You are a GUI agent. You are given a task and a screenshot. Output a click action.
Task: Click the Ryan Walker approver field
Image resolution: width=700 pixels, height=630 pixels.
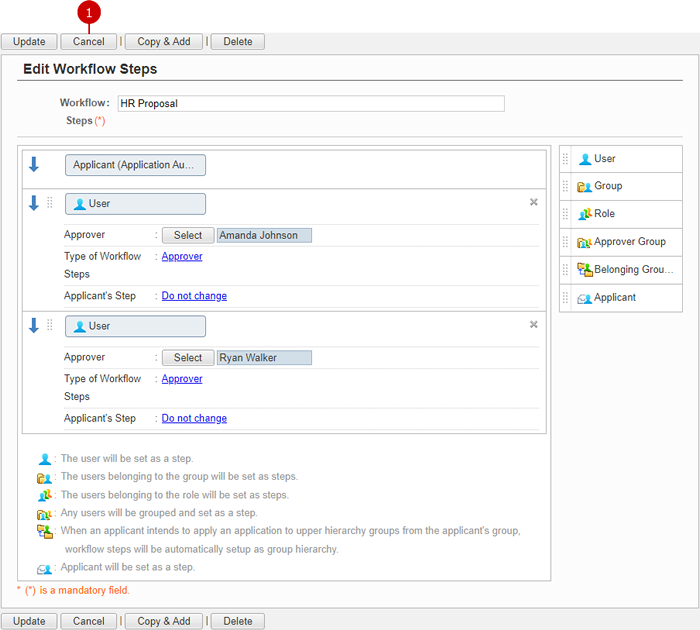tap(264, 358)
